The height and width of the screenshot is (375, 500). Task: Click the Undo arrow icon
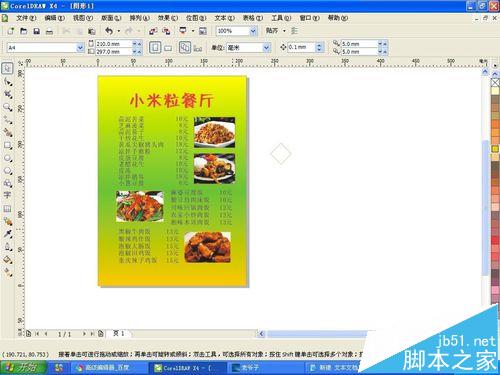tap(109, 31)
